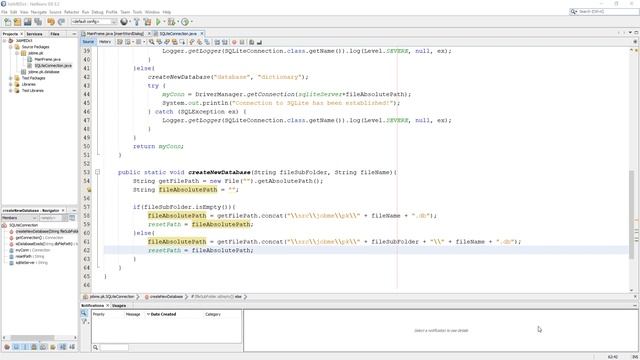640x360 pixels.
Task: Select MainFrame.java in Projects tree
Action: coord(47,59)
